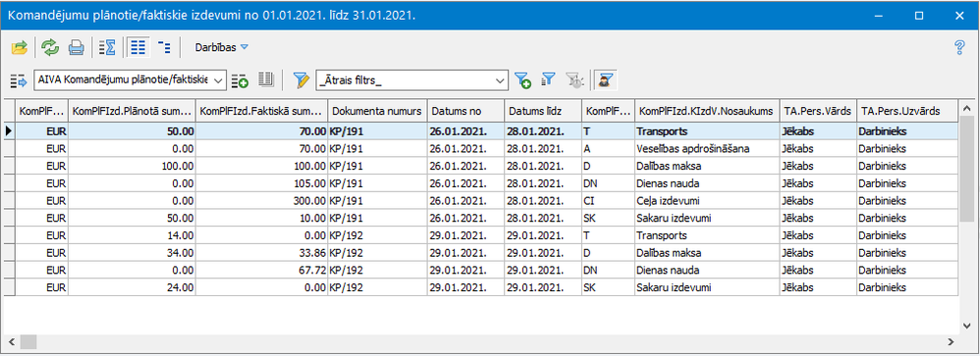Viewport: 980px width, 356px height.
Task: Click the 34.00 planned sum cell
Action: [132, 254]
